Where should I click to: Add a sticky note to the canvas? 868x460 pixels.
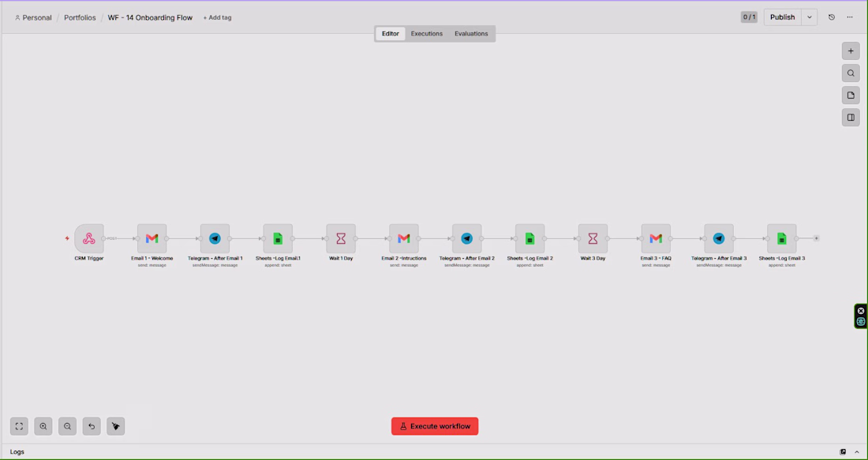coord(851,95)
